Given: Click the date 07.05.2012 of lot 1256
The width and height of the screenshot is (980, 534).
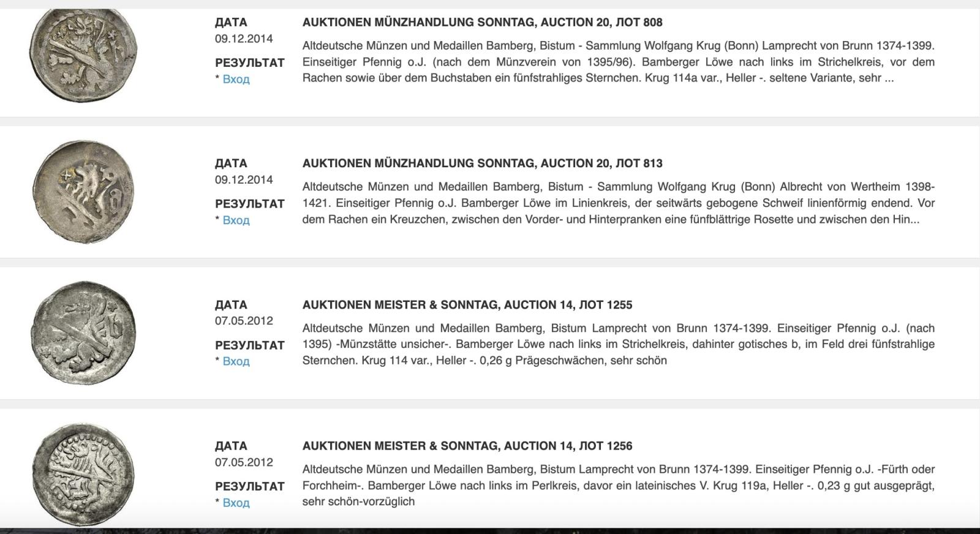Looking at the screenshot, I should 244,462.
